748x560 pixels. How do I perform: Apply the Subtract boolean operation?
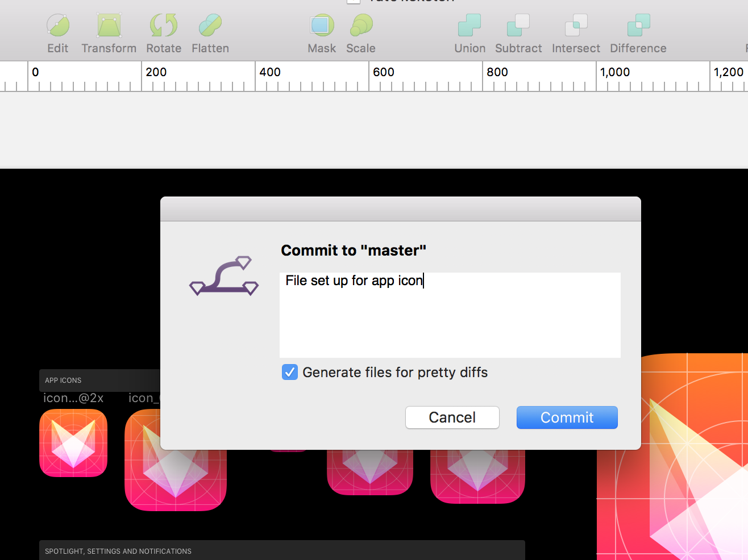click(x=518, y=34)
